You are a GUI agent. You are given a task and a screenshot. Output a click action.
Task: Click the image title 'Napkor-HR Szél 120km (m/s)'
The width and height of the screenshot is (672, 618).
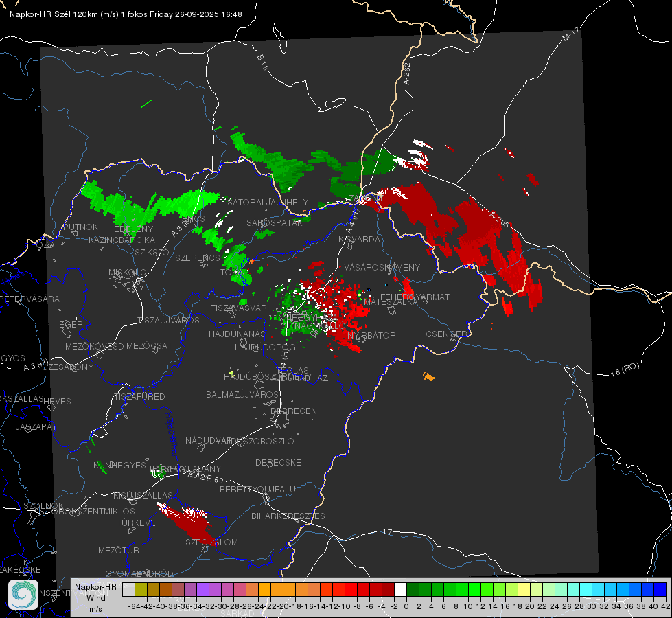tap(65, 14)
